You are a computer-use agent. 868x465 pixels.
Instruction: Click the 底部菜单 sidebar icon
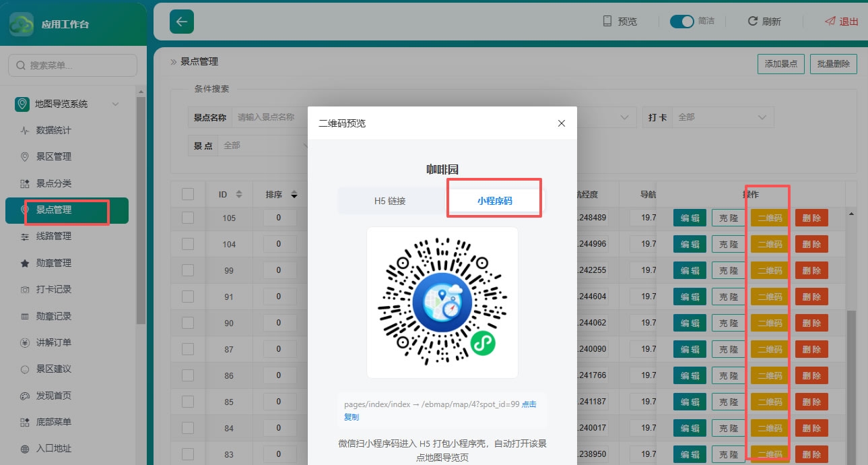[x=25, y=422]
